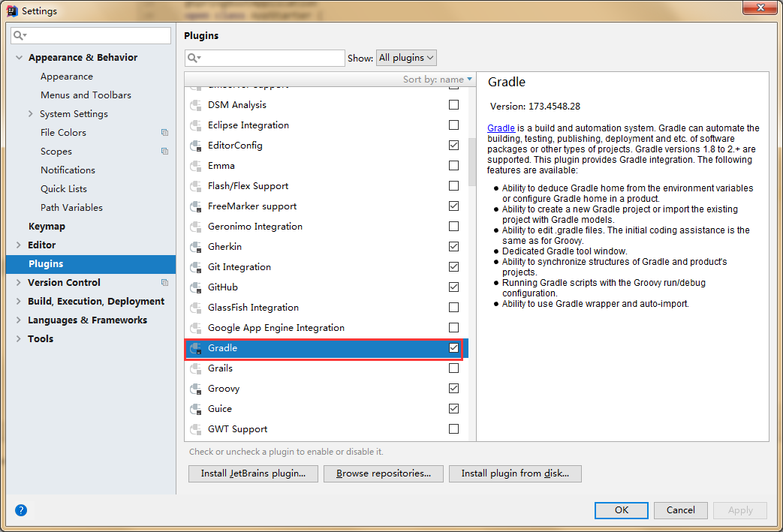Select the Plugins settings page
This screenshot has width=783, height=532.
coord(91,264)
